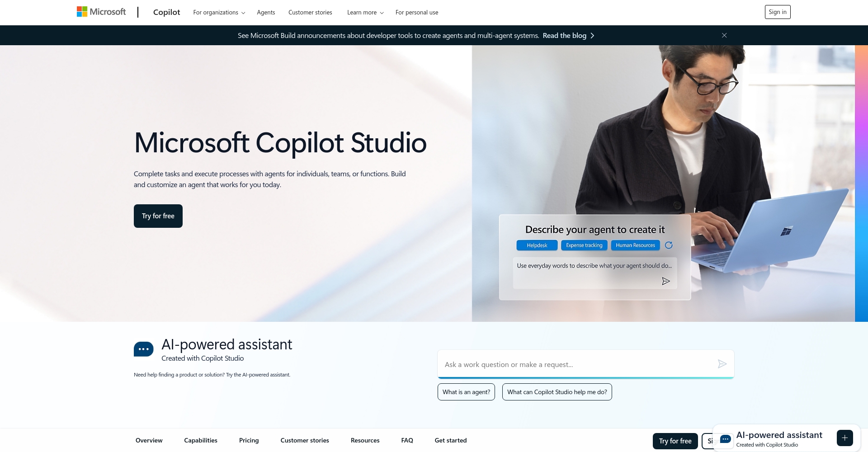Jump to the Get started section tab
The width and height of the screenshot is (868, 452).
451,440
